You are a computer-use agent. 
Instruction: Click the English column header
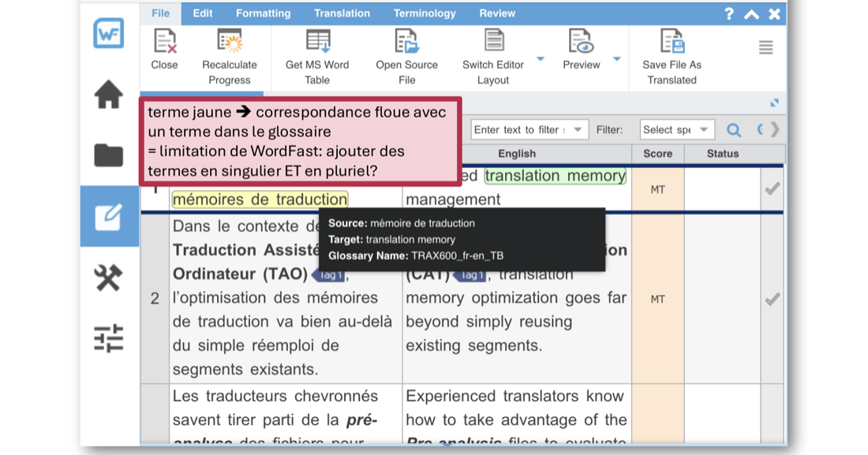point(517,154)
